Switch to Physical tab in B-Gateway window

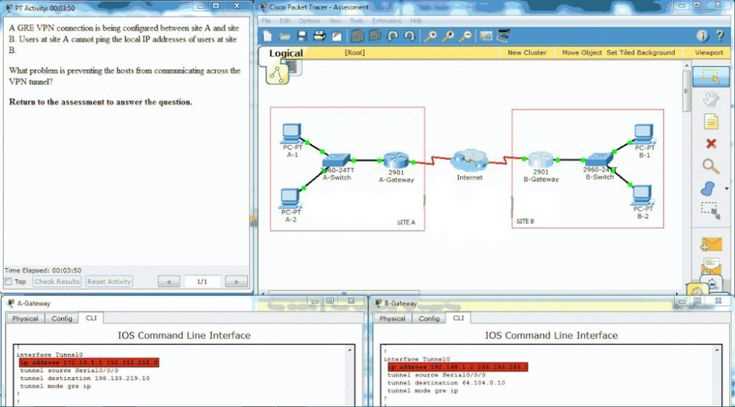coord(392,318)
